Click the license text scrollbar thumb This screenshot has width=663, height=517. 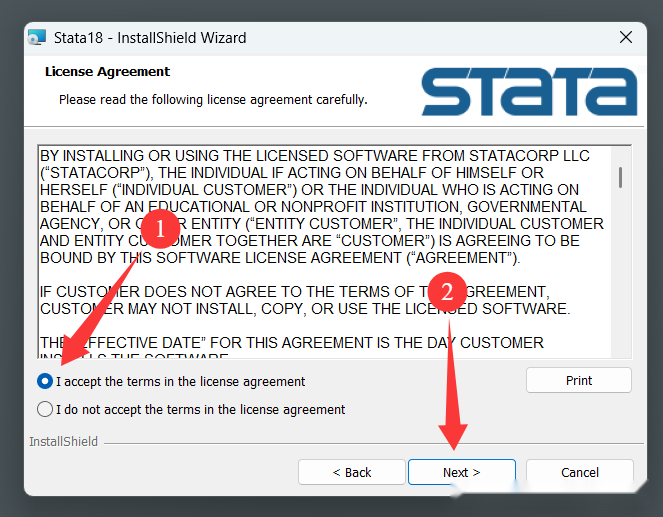[620, 177]
